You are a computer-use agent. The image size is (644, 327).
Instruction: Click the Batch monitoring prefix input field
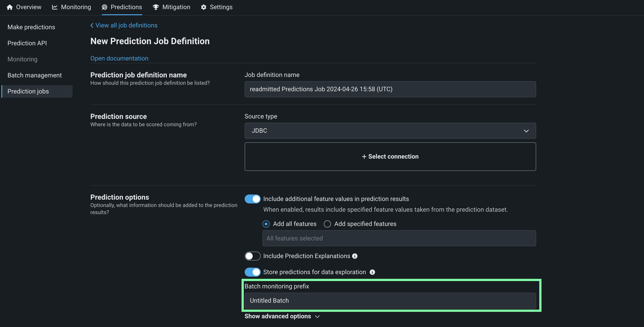(390, 300)
